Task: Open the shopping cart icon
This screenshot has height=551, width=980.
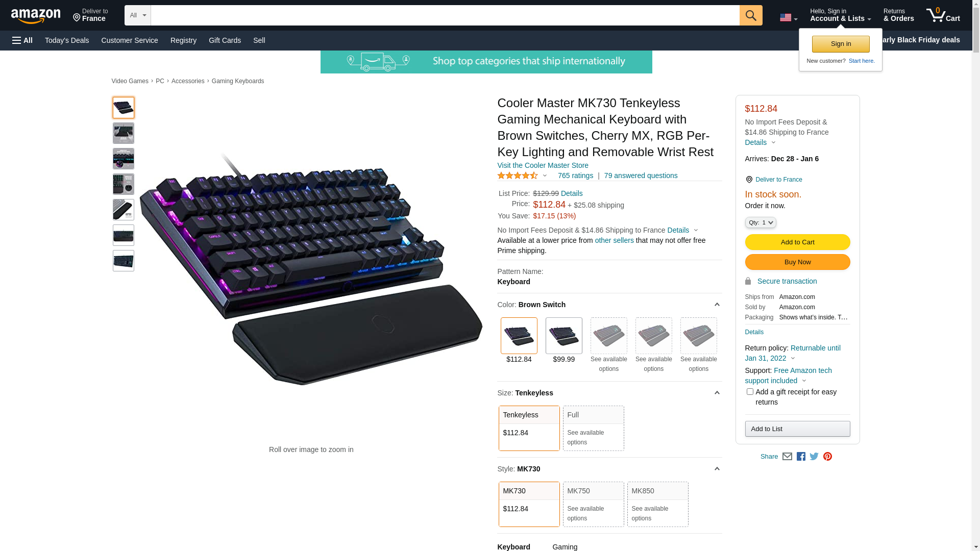Action: pos(943,15)
